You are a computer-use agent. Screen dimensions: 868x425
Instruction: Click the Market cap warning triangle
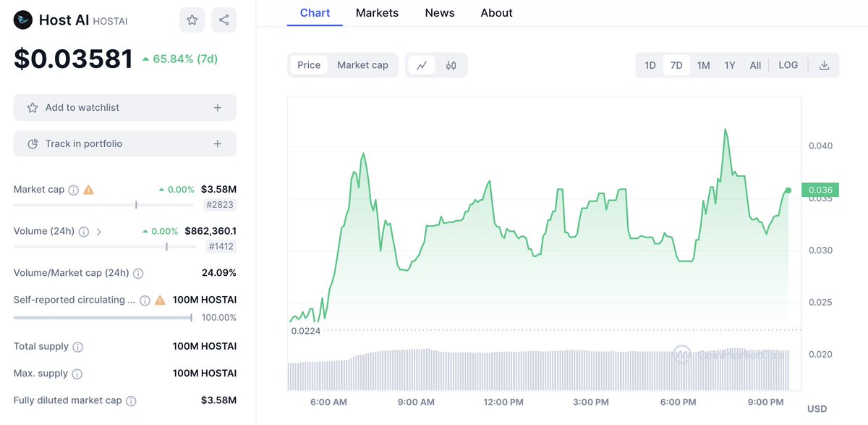coord(88,190)
